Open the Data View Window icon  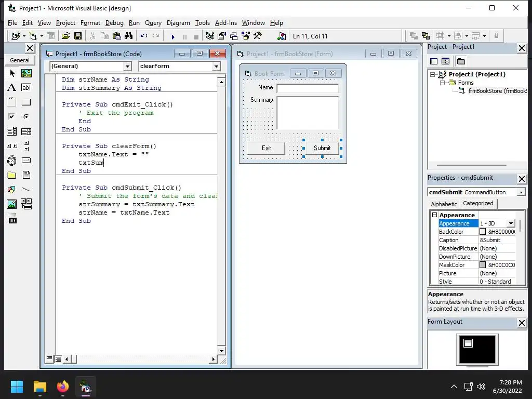281,36
